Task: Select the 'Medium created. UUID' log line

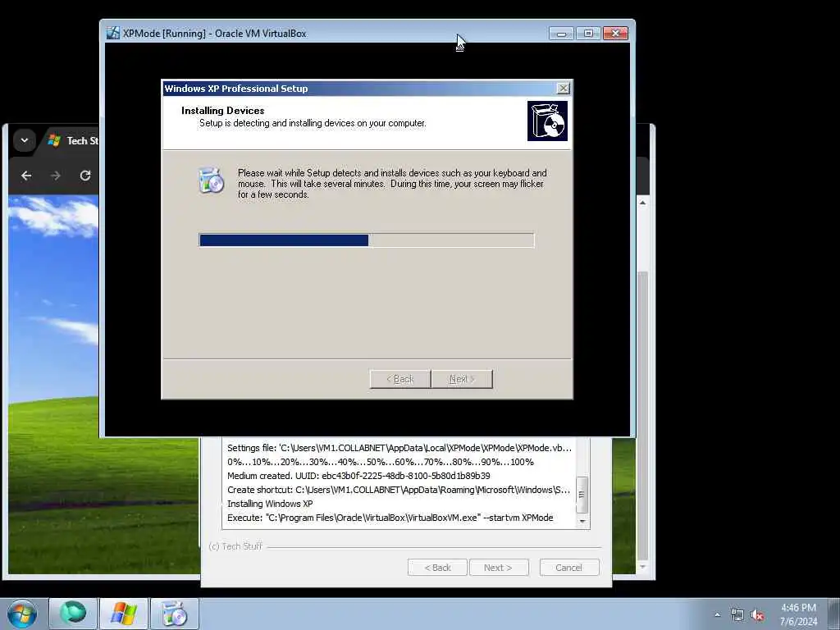Action: [x=358, y=476]
